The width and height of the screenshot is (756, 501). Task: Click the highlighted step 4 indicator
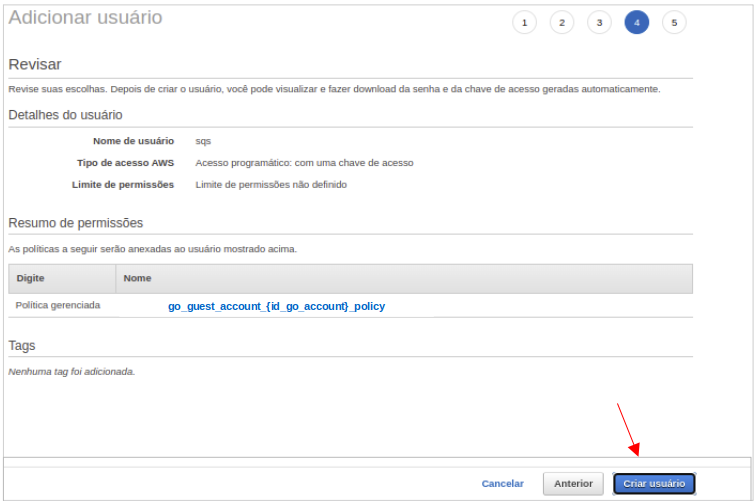click(636, 22)
